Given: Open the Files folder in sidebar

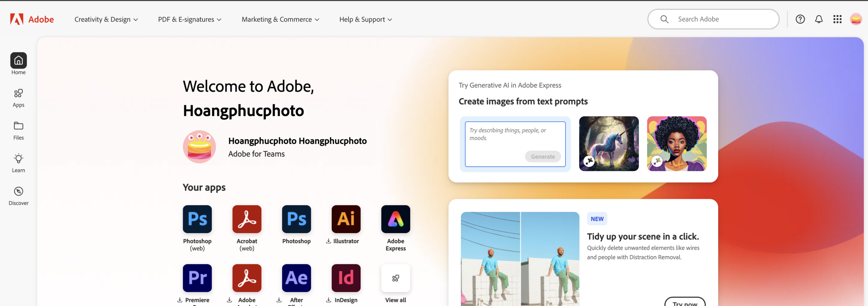Looking at the screenshot, I should (x=19, y=131).
